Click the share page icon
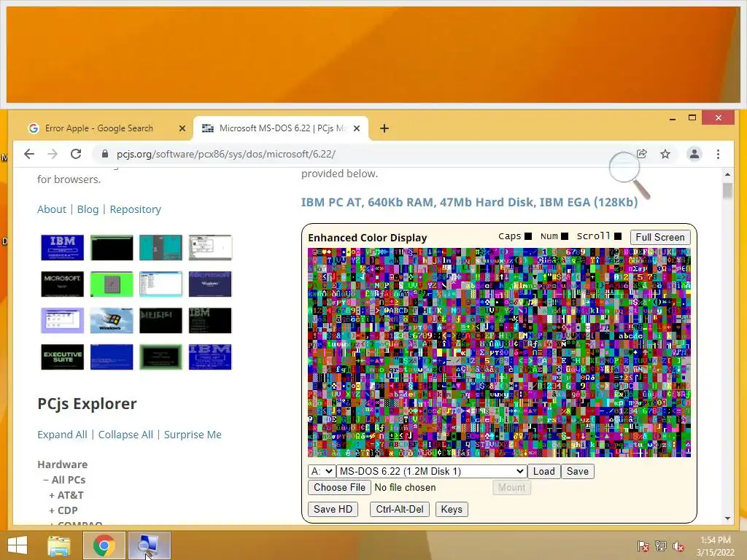Screen dimensions: 747x560 tap(642, 154)
